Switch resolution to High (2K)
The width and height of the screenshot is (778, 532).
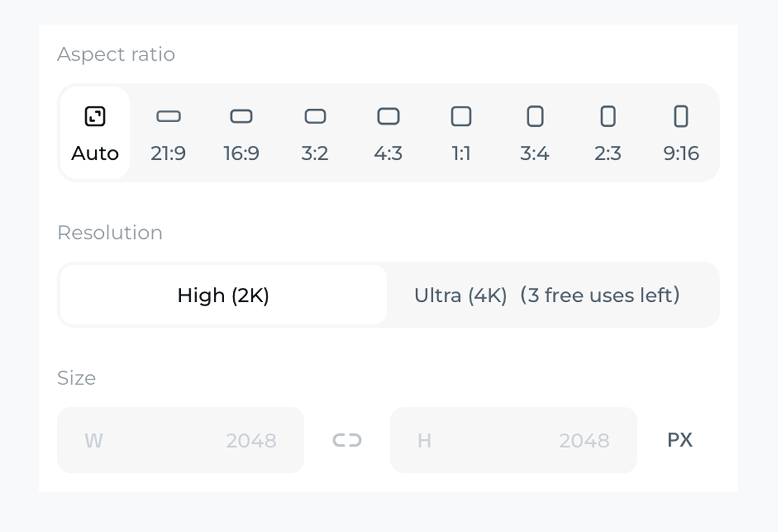[x=223, y=295]
